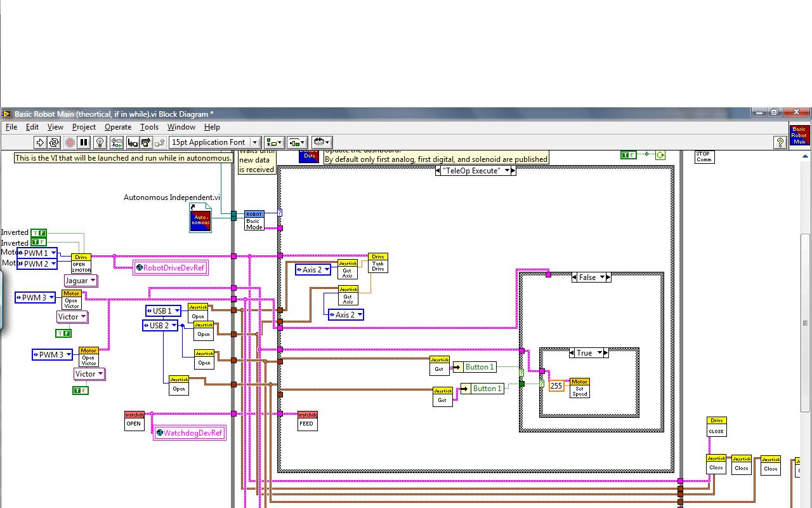Screen dimensions: 812x508
Task: Click the Step Over toolbar button
Action: coord(146,142)
